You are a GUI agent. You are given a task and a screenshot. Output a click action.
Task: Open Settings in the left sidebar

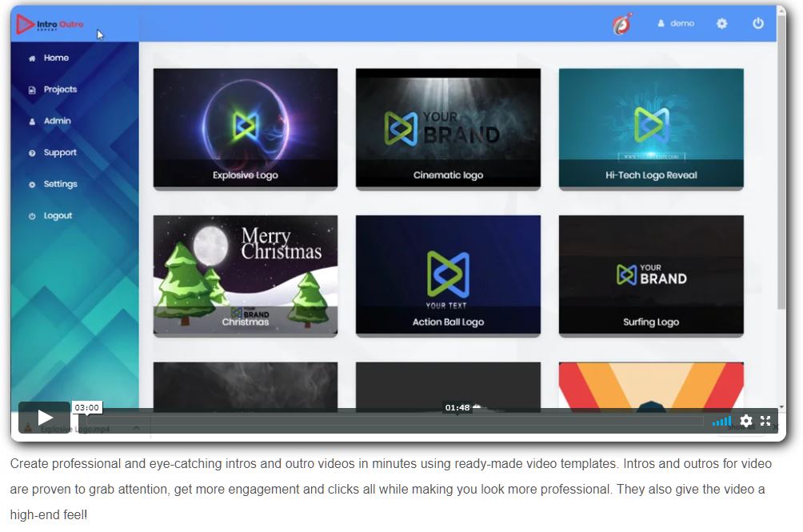[60, 184]
